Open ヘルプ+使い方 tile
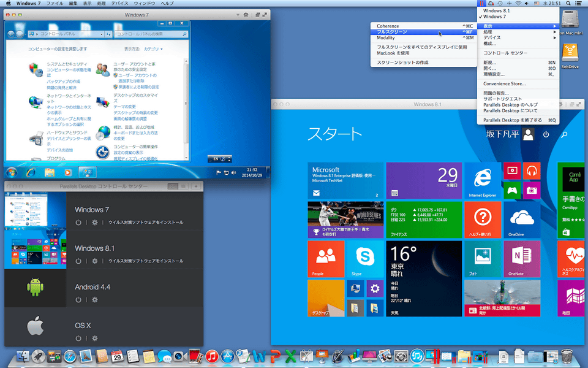The width and height of the screenshot is (588, 368). tap(483, 220)
